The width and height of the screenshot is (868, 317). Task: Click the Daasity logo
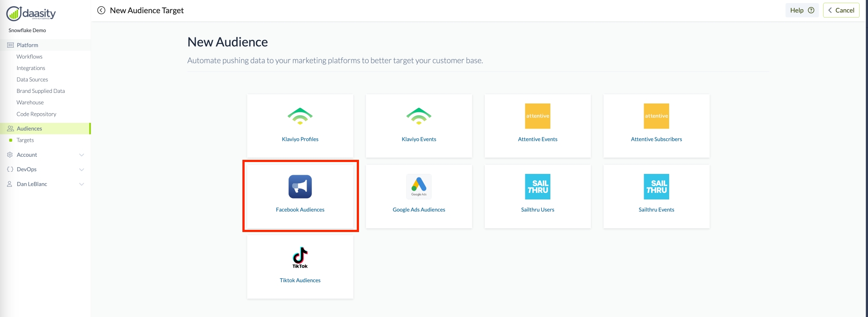(x=31, y=14)
